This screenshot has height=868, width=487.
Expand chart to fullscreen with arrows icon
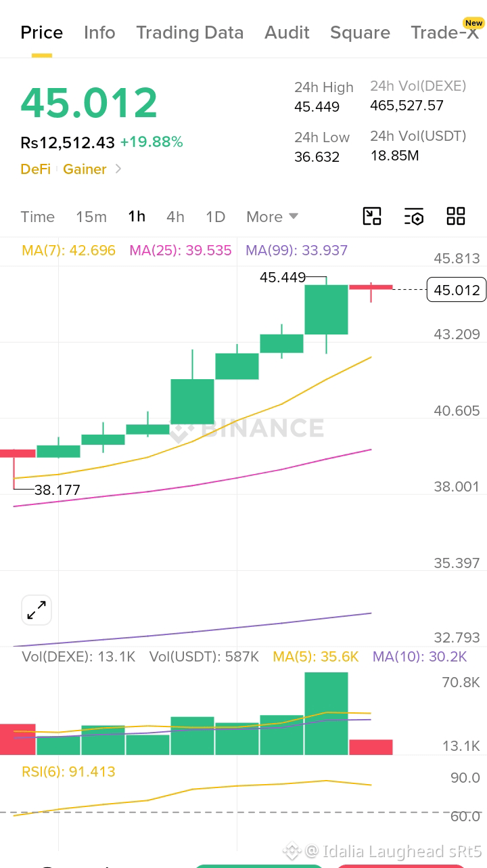[37, 610]
